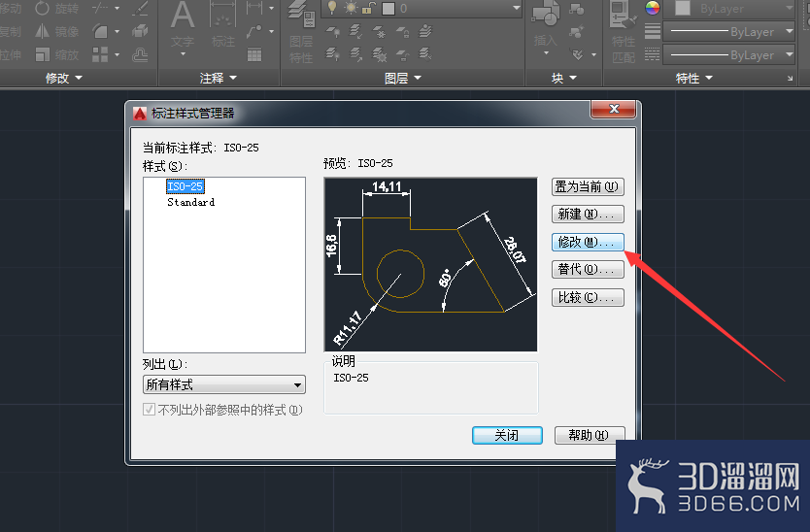The width and height of the screenshot is (810, 532).
Task: Expand the Linear dimension dropdown arrow
Action: pyautogui.click(x=272, y=9)
